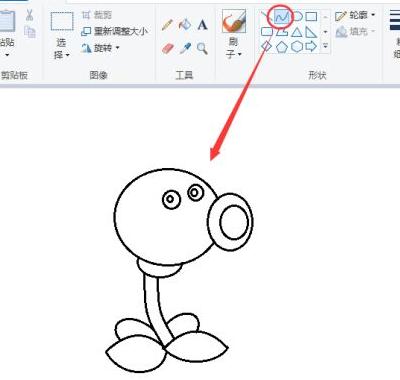Screen dimensions: 400x380
Task: Click the 裁剪 crop button
Action: click(x=97, y=15)
